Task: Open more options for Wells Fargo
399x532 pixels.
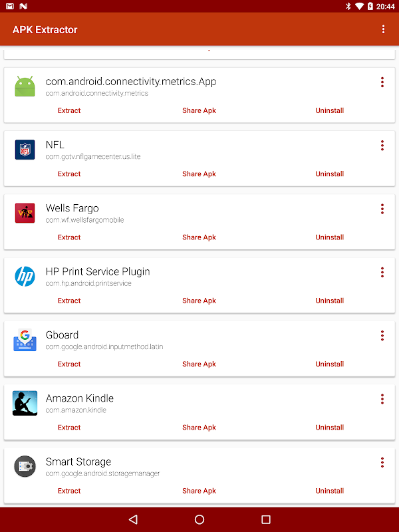Action: click(x=382, y=209)
